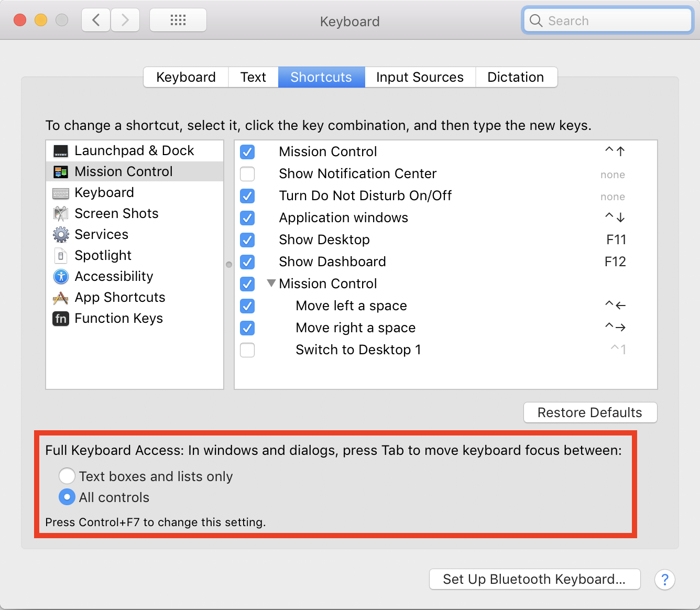This screenshot has width=700, height=610.
Task: Click the Spotlight sidebar icon
Action: click(61, 255)
